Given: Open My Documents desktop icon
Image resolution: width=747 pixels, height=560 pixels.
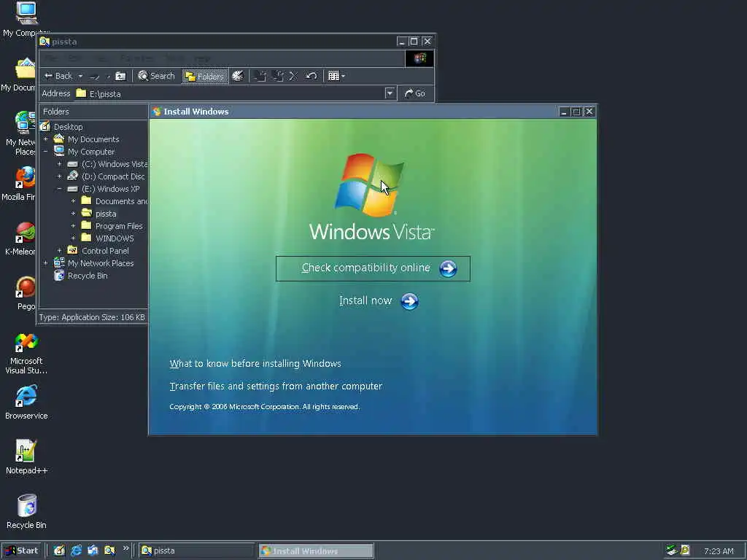Looking at the screenshot, I should tap(25, 68).
